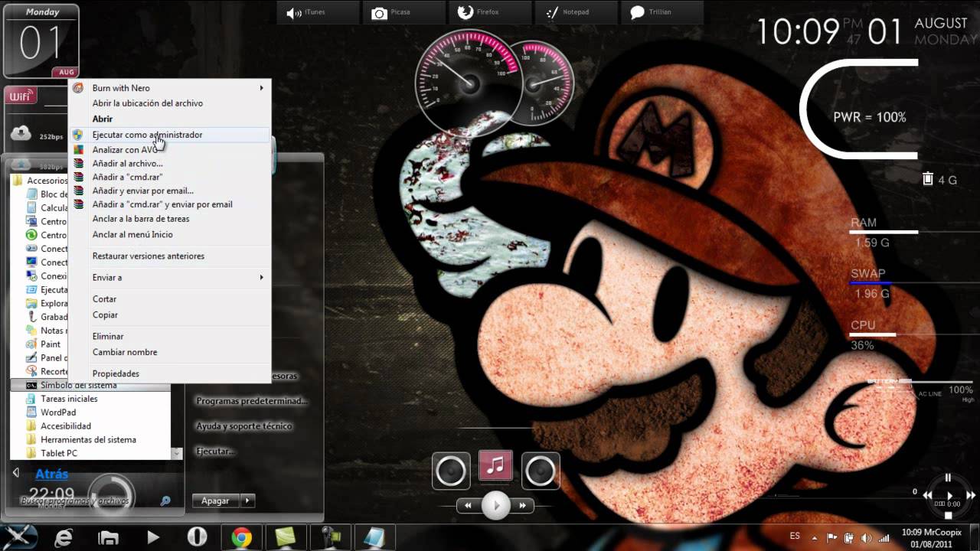Play the music widget center button
Viewport: 980px width, 551px height.
click(495, 505)
